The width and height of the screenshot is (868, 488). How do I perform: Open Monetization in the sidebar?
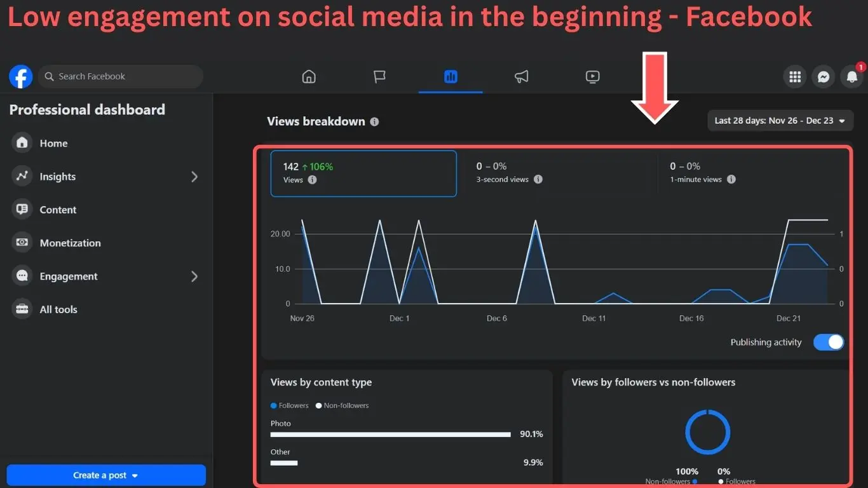[x=105, y=243]
